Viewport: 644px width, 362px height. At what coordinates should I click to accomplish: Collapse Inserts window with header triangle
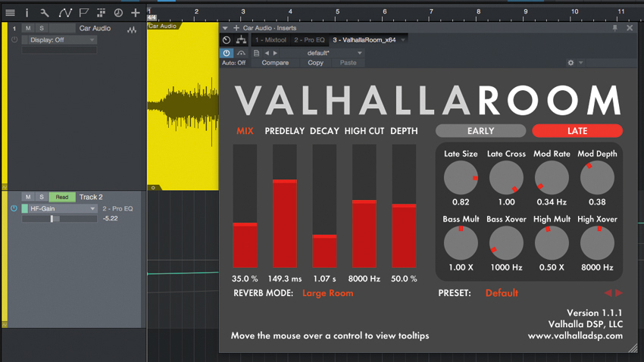click(x=225, y=28)
